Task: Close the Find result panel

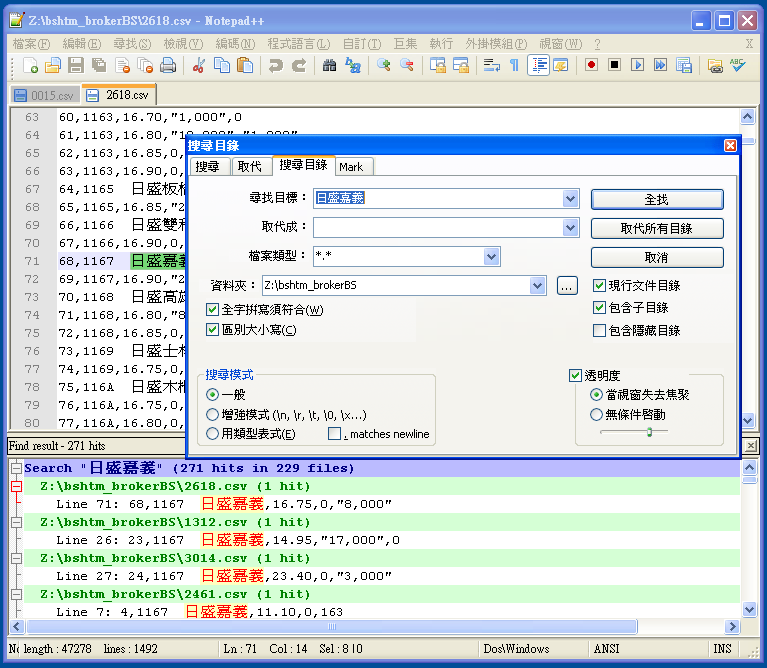Action: point(750,445)
